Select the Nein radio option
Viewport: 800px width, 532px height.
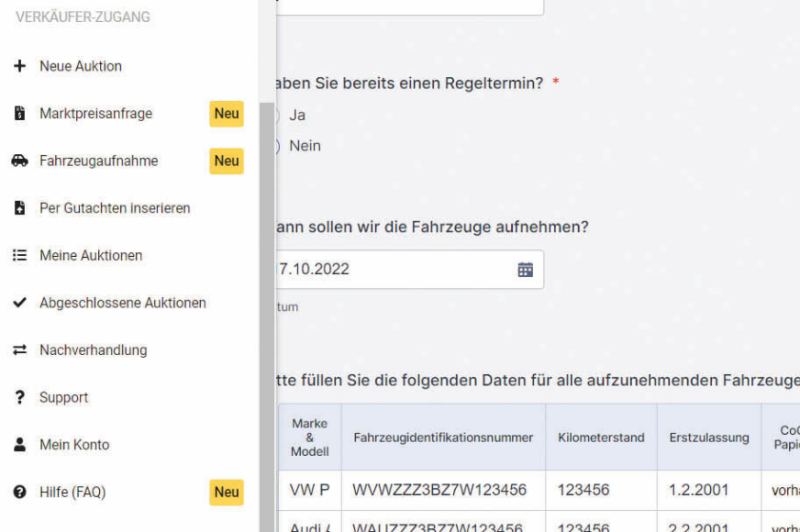click(275, 146)
